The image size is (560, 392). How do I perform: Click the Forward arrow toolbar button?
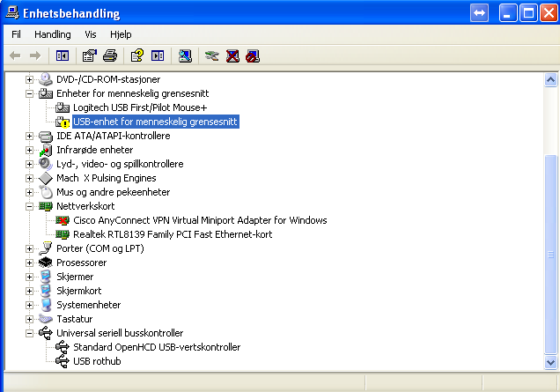click(x=35, y=55)
